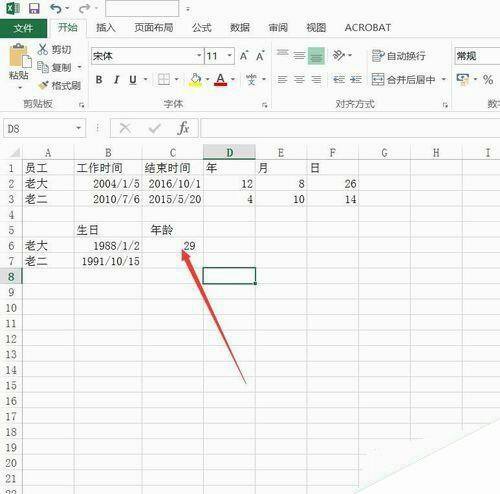Align text left
Screen dimensions: 500x494
pyautogui.click(x=282, y=80)
